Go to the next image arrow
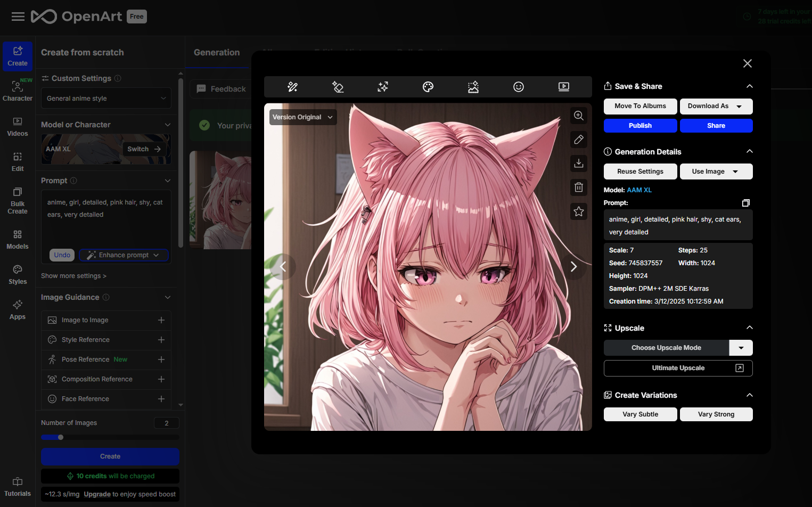The height and width of the screenshot is (507, 812). pyautogui.click(x=573, y=267)
